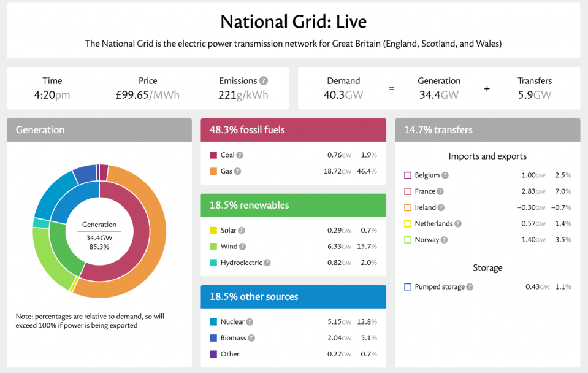Open the Biomass help tooltip icon
Screen dimensions: 588x373
251,338
